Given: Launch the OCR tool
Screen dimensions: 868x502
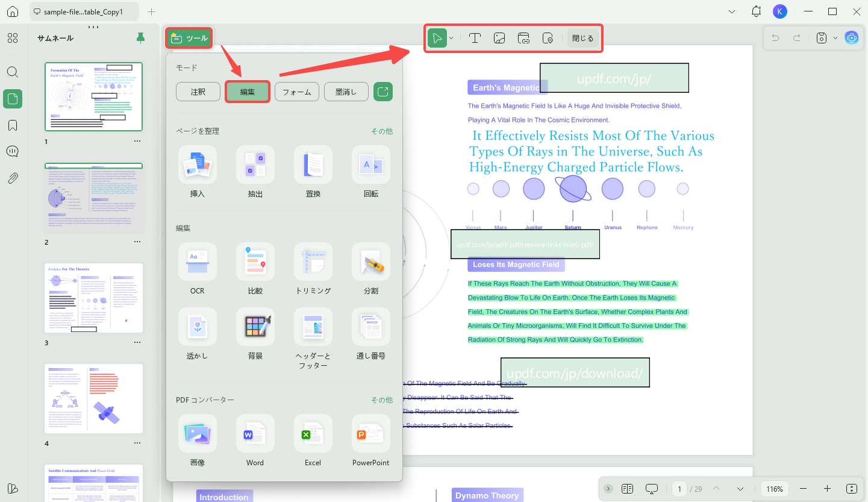Looking at the screenshot, I should click(x=198, y=269).
